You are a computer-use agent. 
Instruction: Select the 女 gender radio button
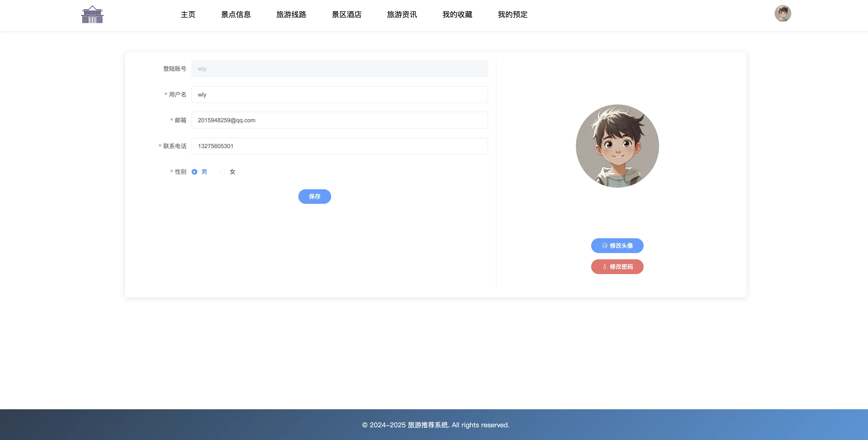pyautogui.click(x=222, y=172)
